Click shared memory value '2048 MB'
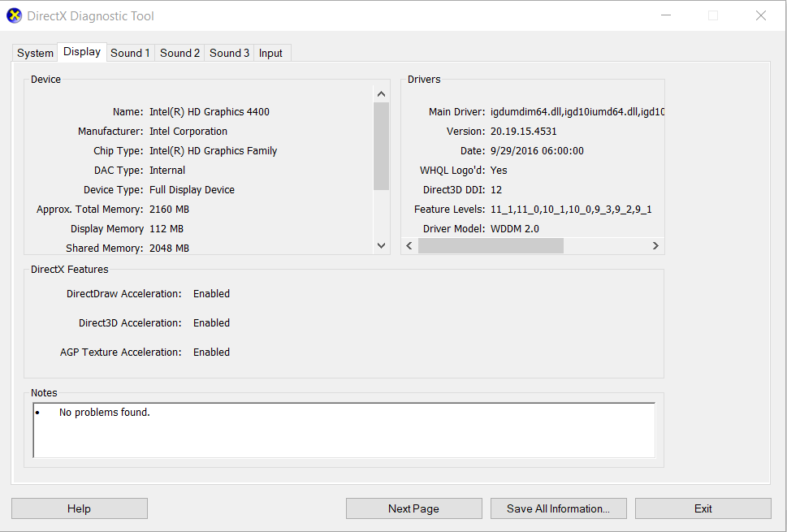This screenshot has width=787, height=532. pos(169,249)
